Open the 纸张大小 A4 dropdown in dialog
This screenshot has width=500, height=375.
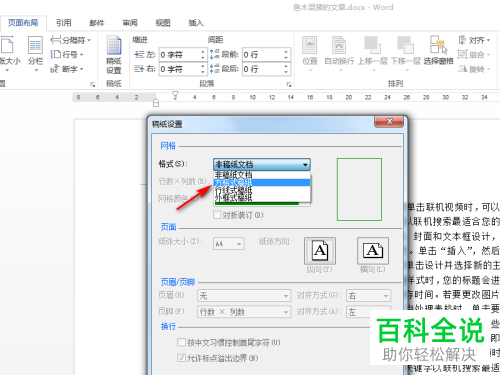coord(229,244)
